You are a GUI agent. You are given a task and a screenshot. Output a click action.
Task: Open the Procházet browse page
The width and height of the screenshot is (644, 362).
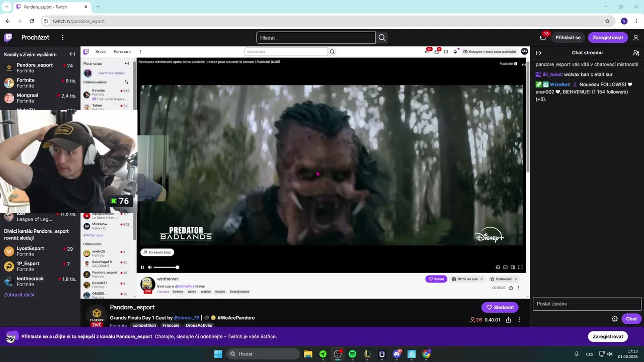pyautogui.click(x=35, y=38)
